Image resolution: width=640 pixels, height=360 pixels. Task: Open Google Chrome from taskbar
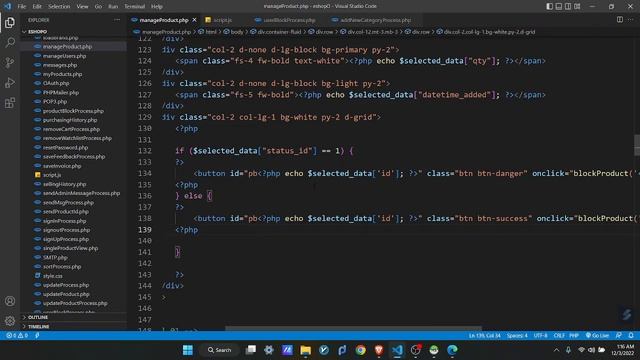pos(360,350)
